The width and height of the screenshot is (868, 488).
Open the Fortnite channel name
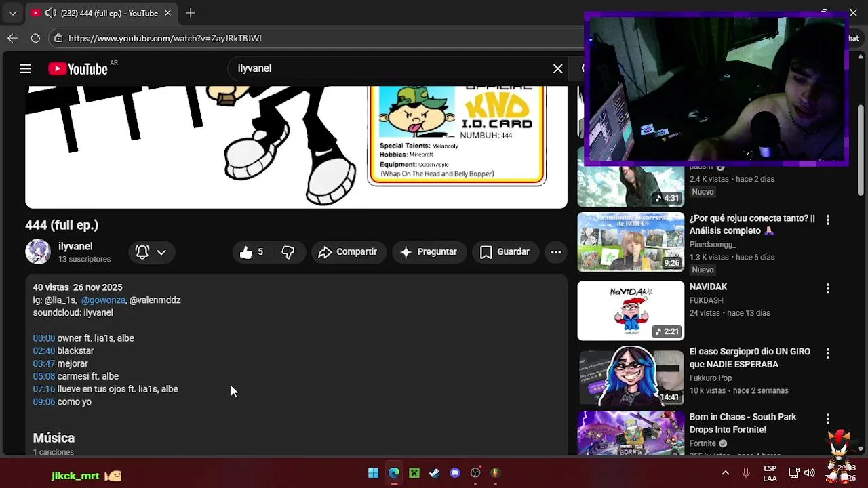click(703, 443)
